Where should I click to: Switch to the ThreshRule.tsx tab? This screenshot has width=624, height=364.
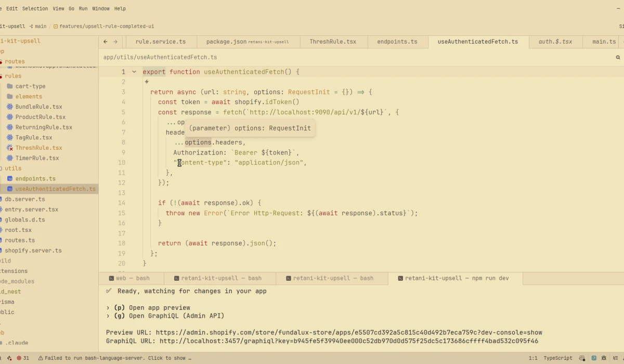click(333, 42)
